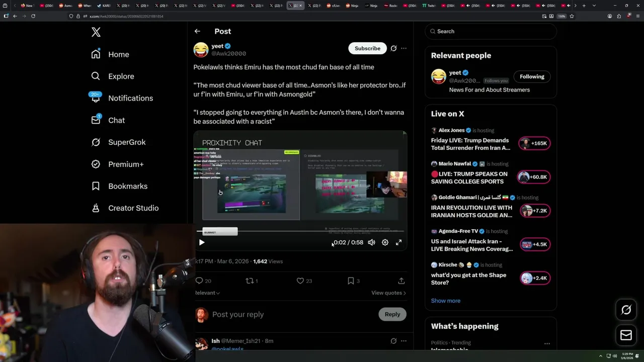Open new browser tab with plus

pyautogui.click(x=584, y=6)
